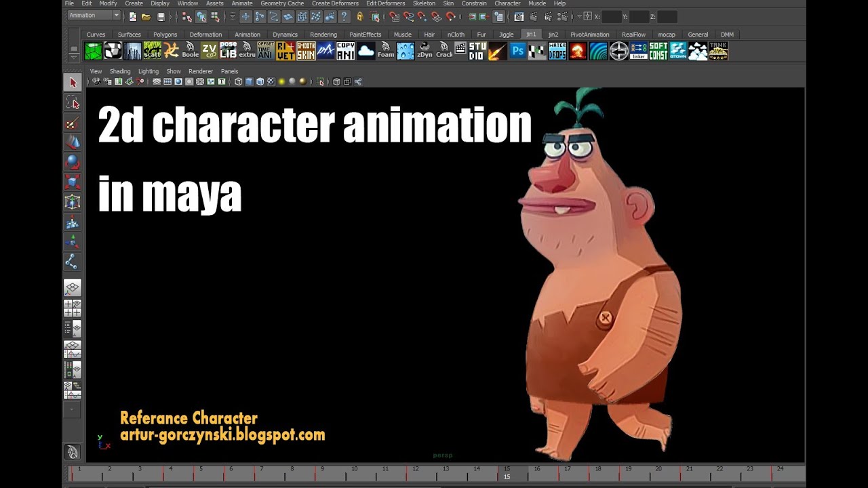The height and width of the screenshot is (488, 868).
Task: Toggle textured display in viewport
Action: pyautogui.click(x=271, y=82)
